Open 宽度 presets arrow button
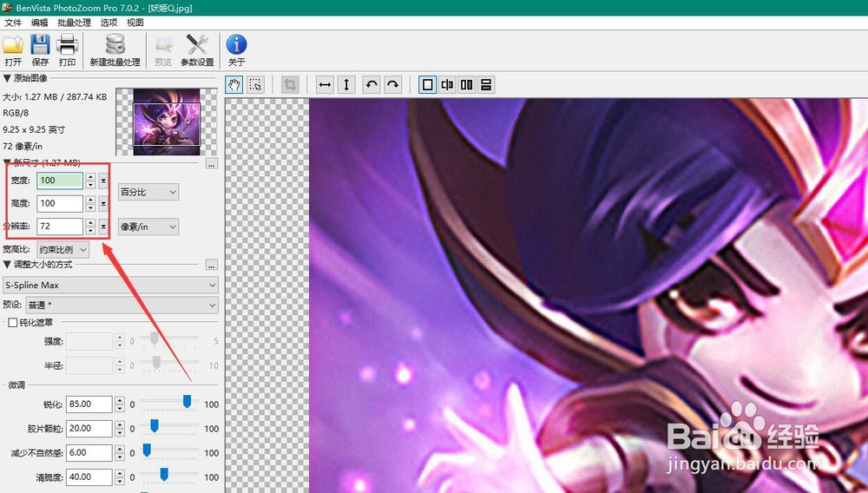 (103, 181)
